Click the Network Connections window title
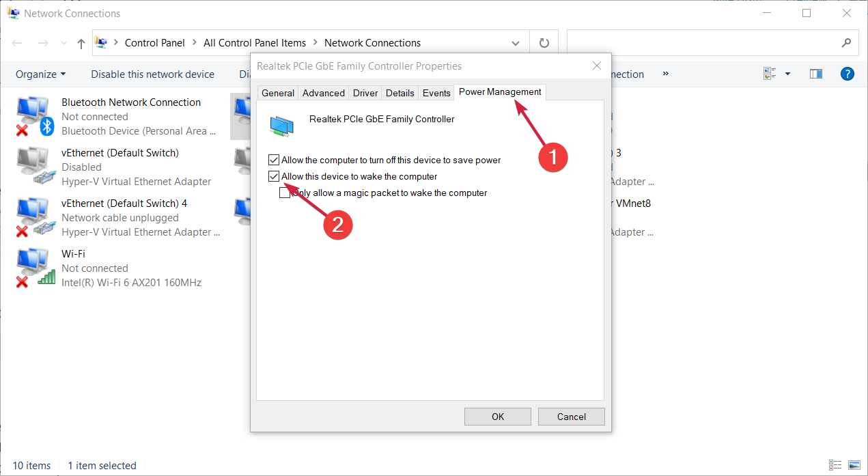The width and height of the screenshot is (868, 476). [x=72, y=13]
